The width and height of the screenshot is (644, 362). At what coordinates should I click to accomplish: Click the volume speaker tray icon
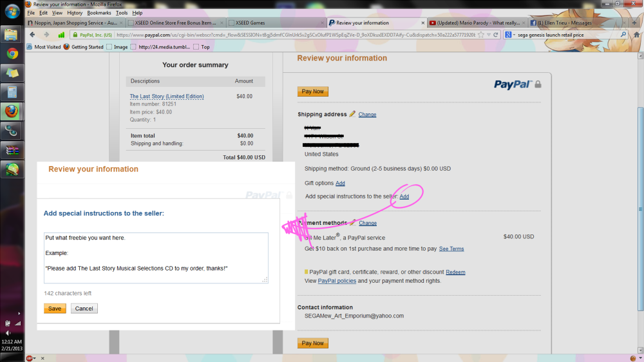[8, 333]
